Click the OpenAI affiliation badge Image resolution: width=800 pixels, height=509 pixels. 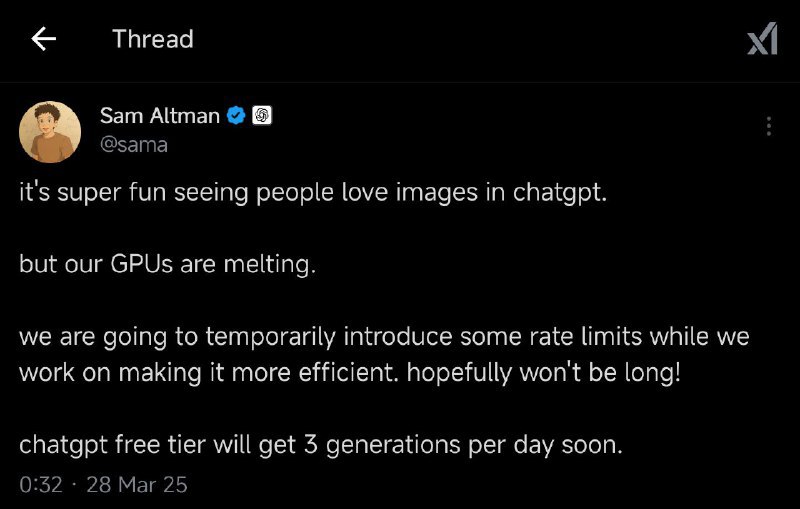pos(261,116)
